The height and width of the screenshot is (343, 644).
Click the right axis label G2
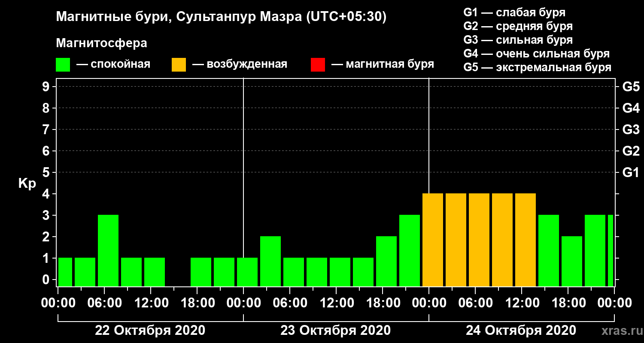point(631,151)
